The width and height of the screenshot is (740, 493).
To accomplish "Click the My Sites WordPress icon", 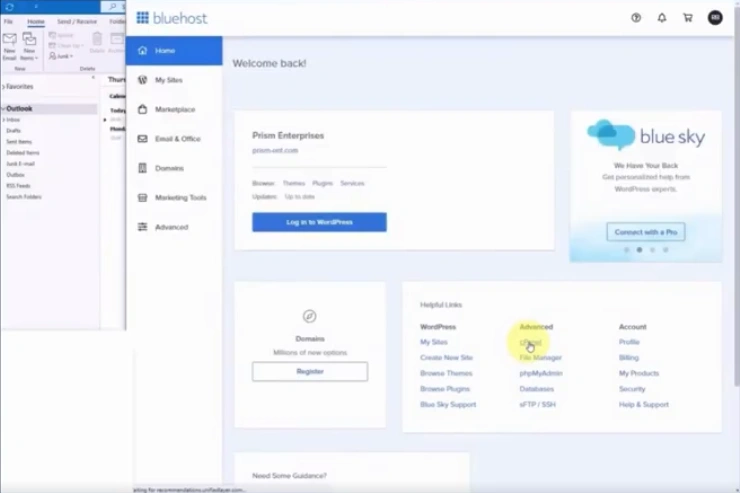I will pyautogui.click(x=143, y=80).
